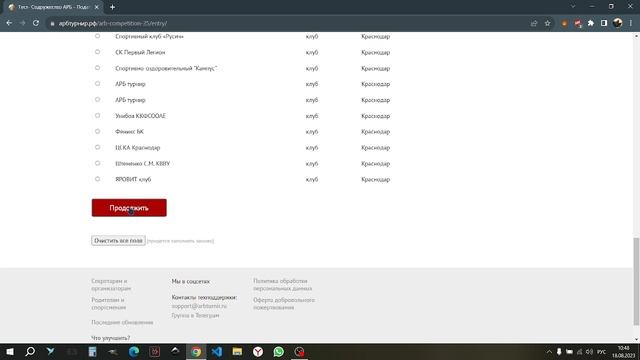640x360 pixels.
Task: Switch to Google Chrome in taskbar
Action: tap(196, 351)
